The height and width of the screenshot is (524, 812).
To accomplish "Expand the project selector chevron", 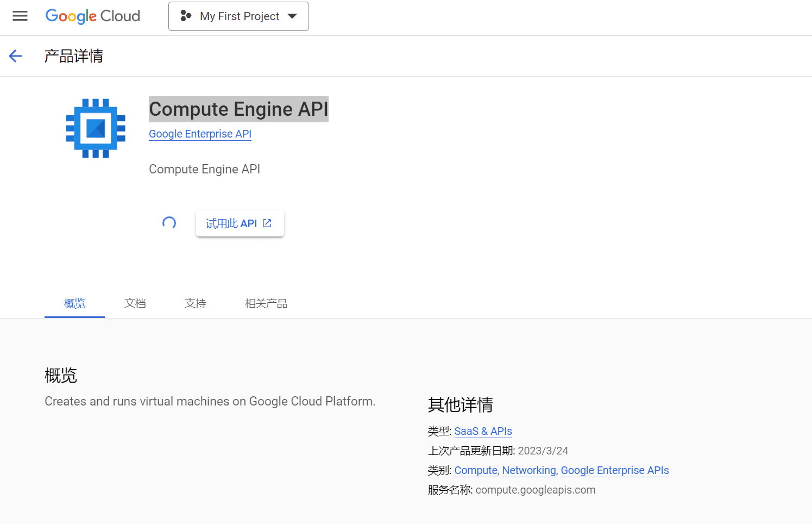I will (x=293, y=16).
